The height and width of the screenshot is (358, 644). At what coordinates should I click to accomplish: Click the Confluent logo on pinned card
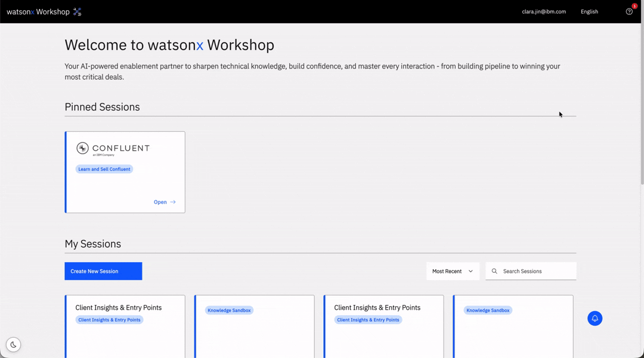click(113, 148)
